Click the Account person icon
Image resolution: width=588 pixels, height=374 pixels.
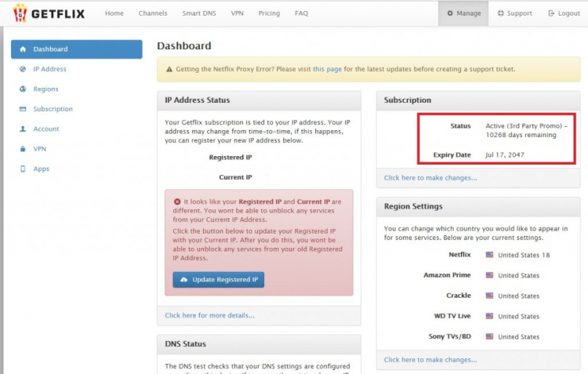tap(23, 129)
